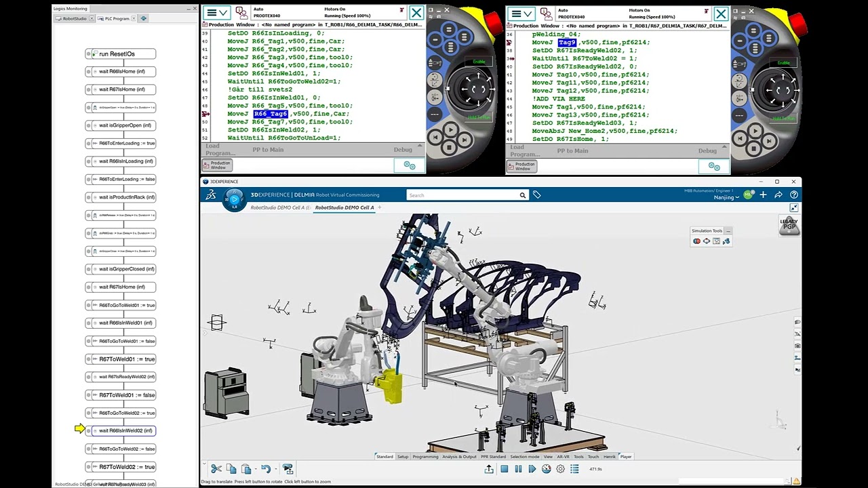Image resolution: width=868 pixels, height=488 pixels.
Task: Open the Nanjing user dropdown
Action: pyautogui.click(x=726, y=197)
